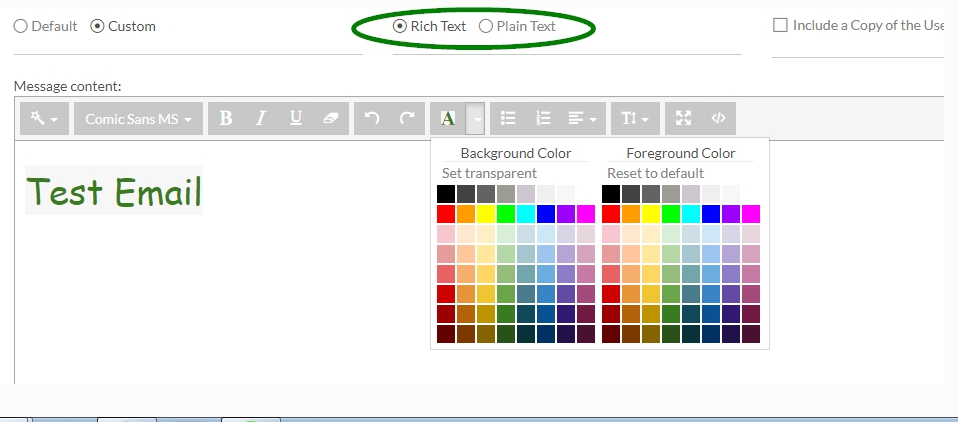Choose the Rich Text format option
Screen dimensions: 958x422
400,26
